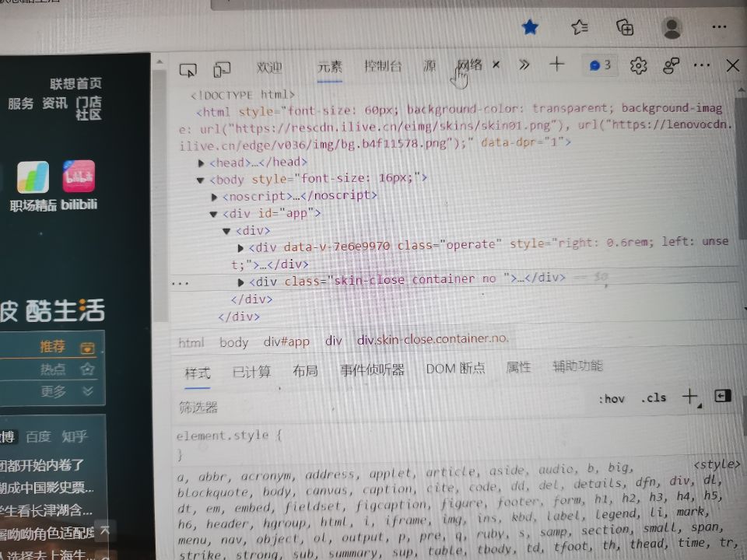Open the DOM 断点 tab

point(455,368)
